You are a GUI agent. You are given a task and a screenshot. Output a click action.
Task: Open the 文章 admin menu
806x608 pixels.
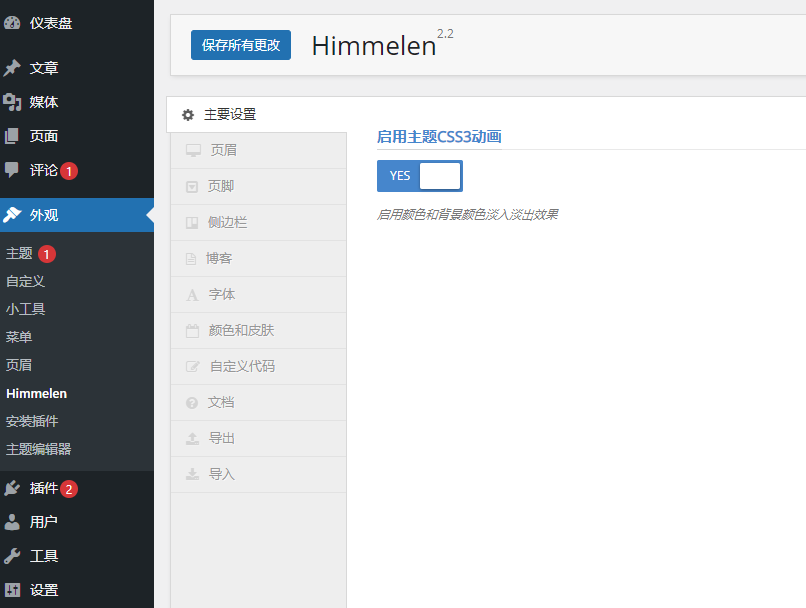[77, 68]
